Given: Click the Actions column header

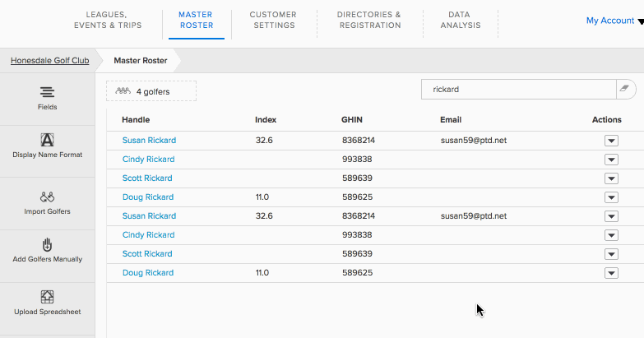Looking at the screenshot, I should 607,119.
